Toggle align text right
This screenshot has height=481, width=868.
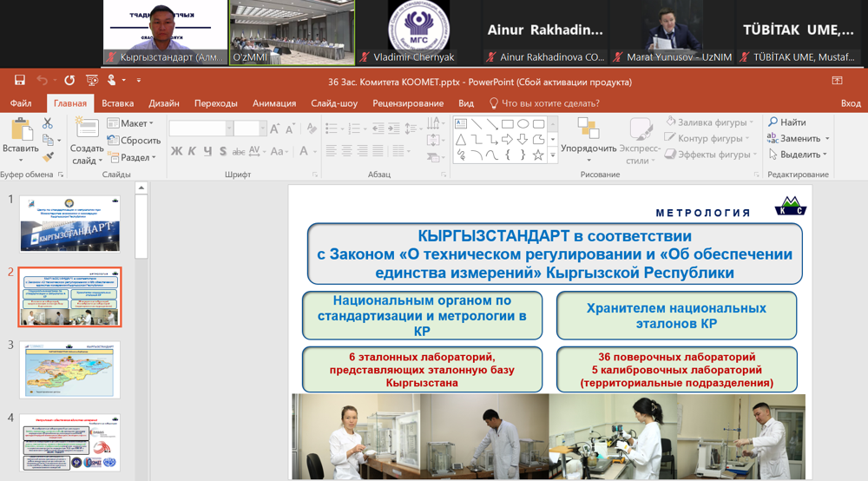coord(362,150)
